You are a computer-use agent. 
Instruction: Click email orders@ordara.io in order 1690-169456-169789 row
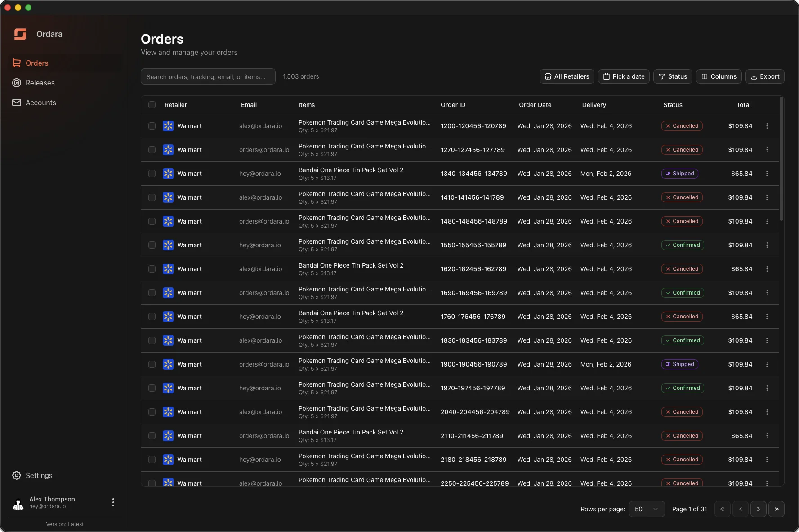coord(264,293)
